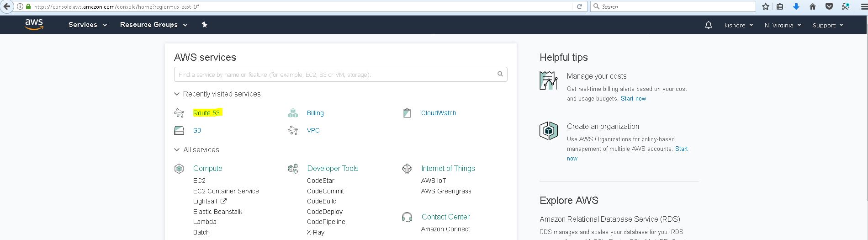The height and width of the screenshot is (240, 868).
Task: Click the AWS logo home icon
Action: (34, 25)
